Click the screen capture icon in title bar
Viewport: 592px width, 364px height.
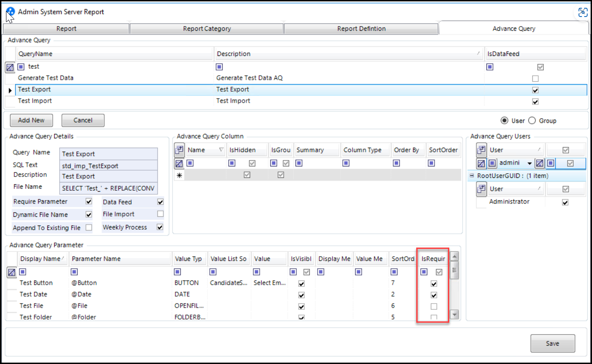click(x=583, y=12)
